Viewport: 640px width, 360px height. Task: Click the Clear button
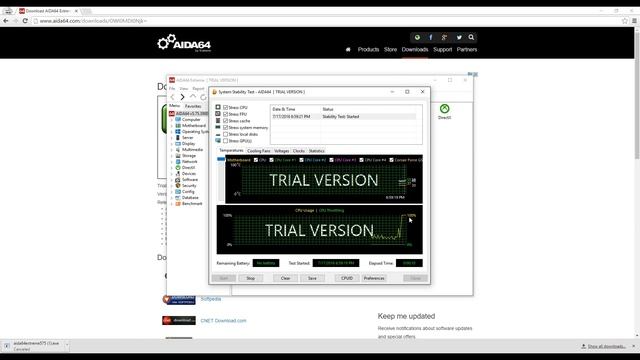click(285, 278)
